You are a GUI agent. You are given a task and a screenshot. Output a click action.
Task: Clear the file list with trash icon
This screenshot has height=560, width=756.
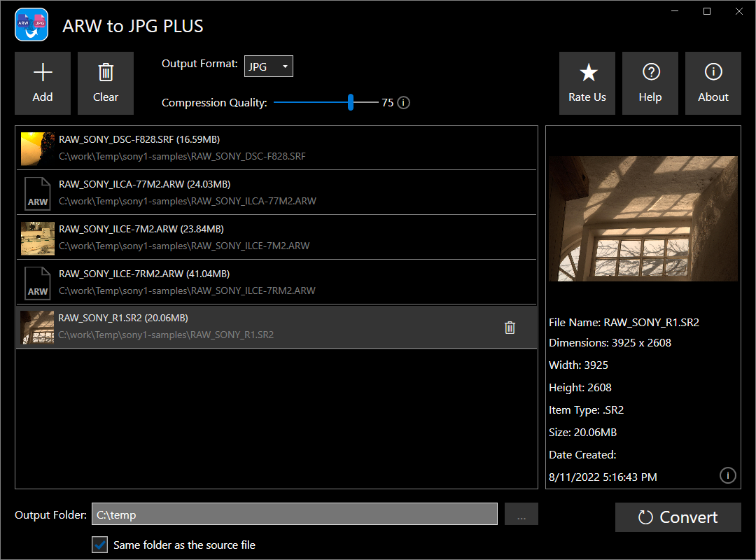pyautogui.click(x=106, y=73)
